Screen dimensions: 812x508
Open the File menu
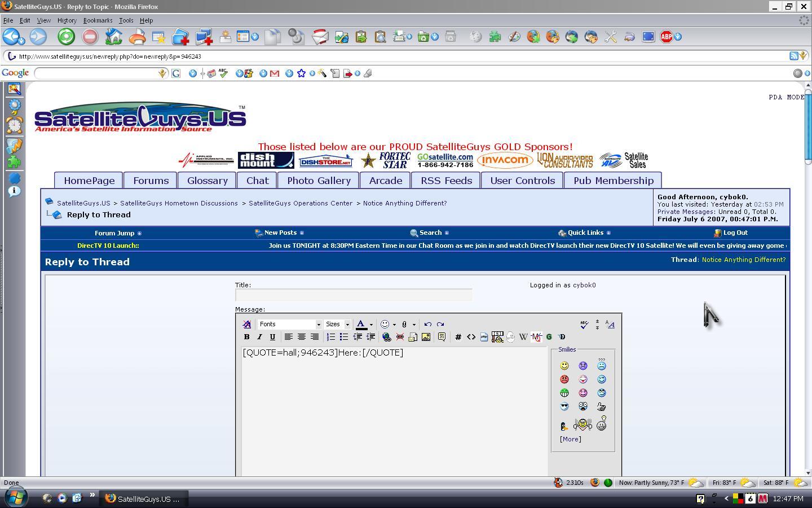[8, 20]
